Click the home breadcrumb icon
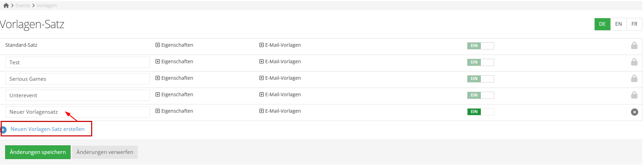644x168 pixels. 6,5
